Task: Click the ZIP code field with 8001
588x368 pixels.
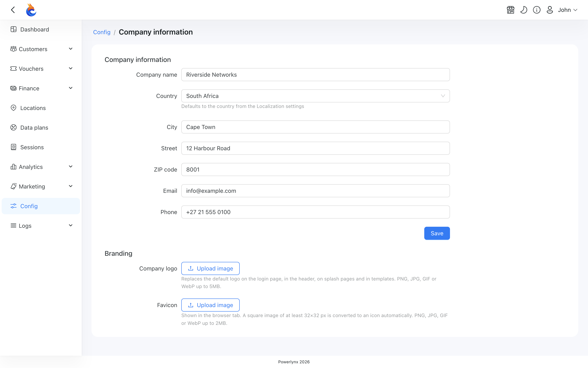Action: pyautogui.click(x=315, y=169)
